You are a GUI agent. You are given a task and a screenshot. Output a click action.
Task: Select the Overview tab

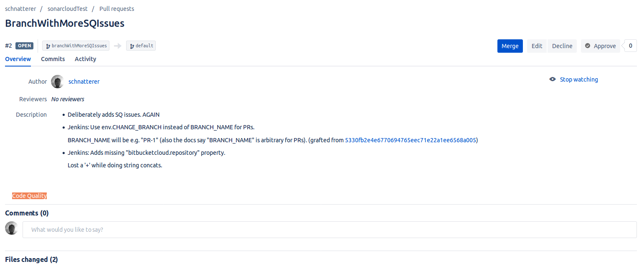click(x=18, y=59)
